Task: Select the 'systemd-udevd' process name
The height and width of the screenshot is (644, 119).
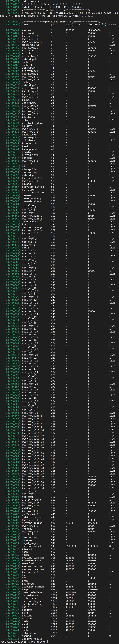Action: point(31,546)
